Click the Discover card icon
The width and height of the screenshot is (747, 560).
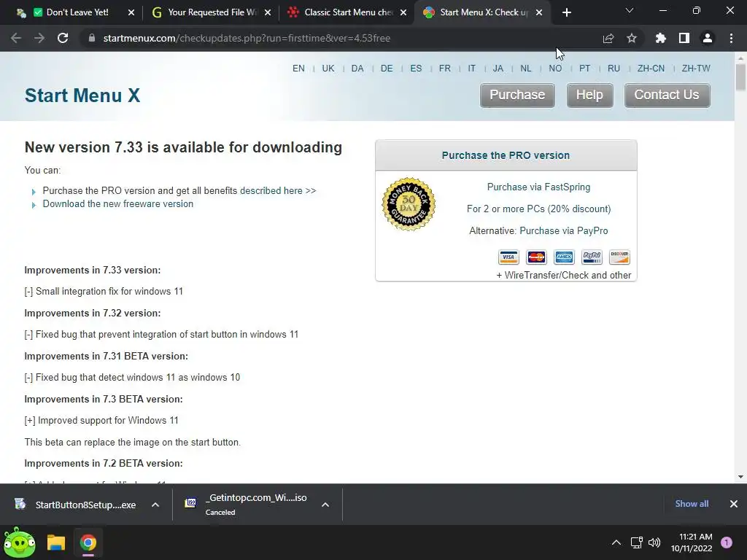(x=619, y=257)
